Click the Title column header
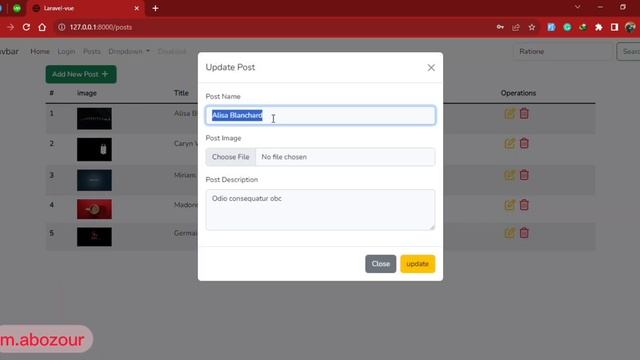The image size is (640, 360). point(181,93)
